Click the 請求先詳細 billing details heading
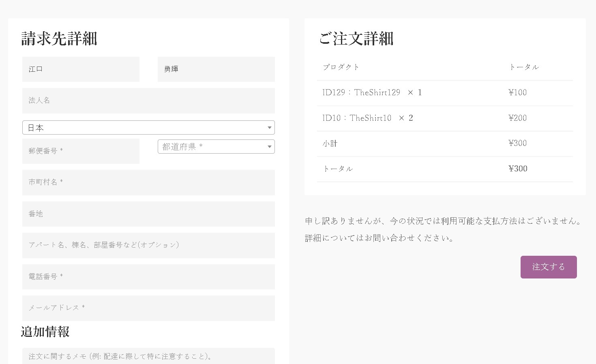The height and width of the screenshot is (364, 596). pyautogui.click(x=59, y=39)
